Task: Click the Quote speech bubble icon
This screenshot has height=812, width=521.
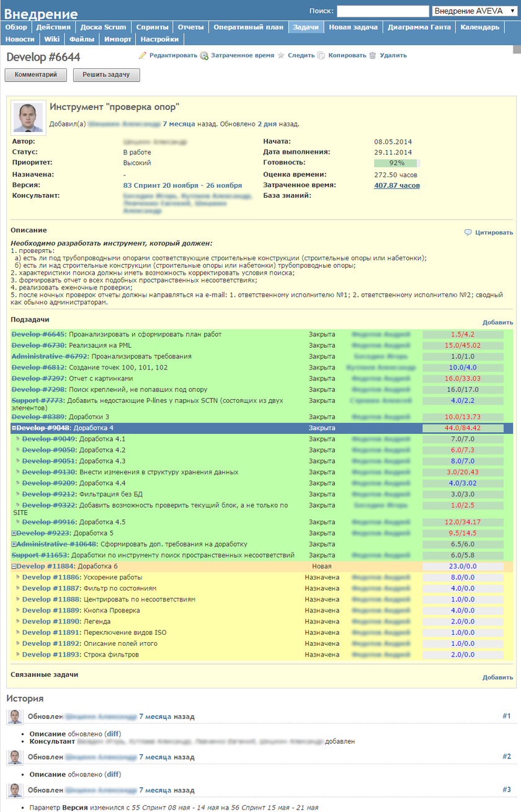Action: pyautogui.click(x=468, y=232)
